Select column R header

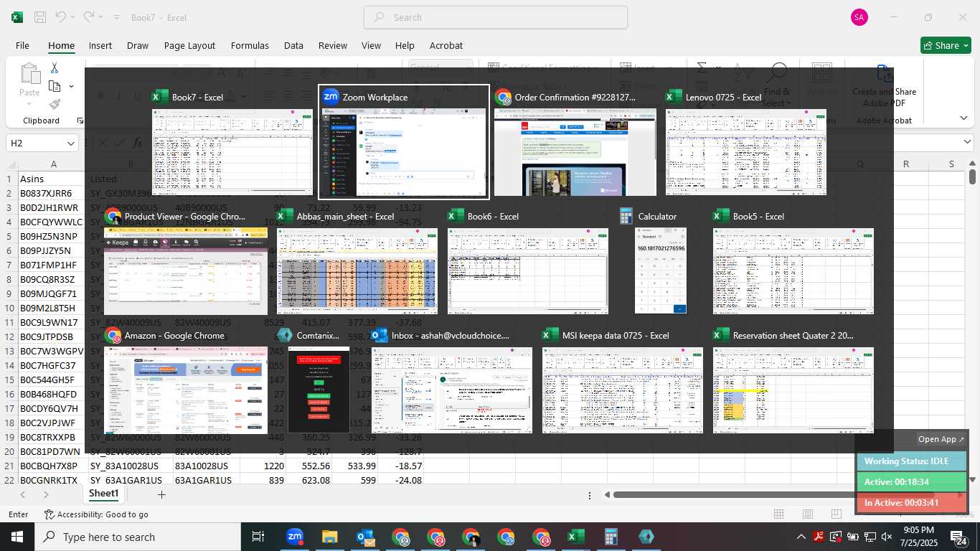point(906,164)
